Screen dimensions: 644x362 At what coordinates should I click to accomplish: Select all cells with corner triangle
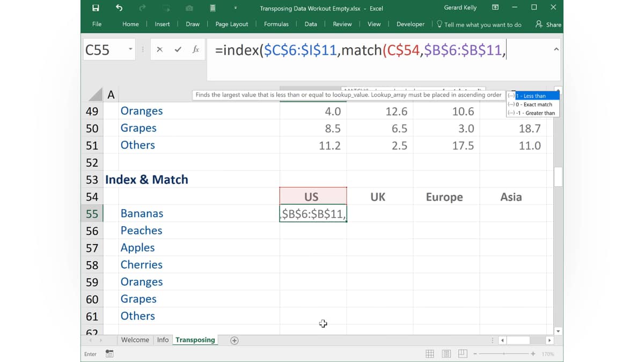click(x=96, y=95)
